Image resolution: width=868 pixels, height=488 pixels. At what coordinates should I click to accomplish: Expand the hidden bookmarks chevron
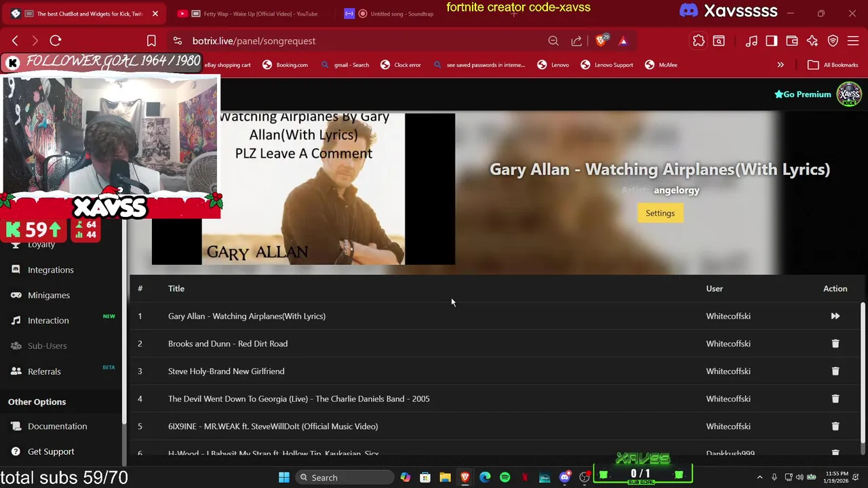pos(781,65)
